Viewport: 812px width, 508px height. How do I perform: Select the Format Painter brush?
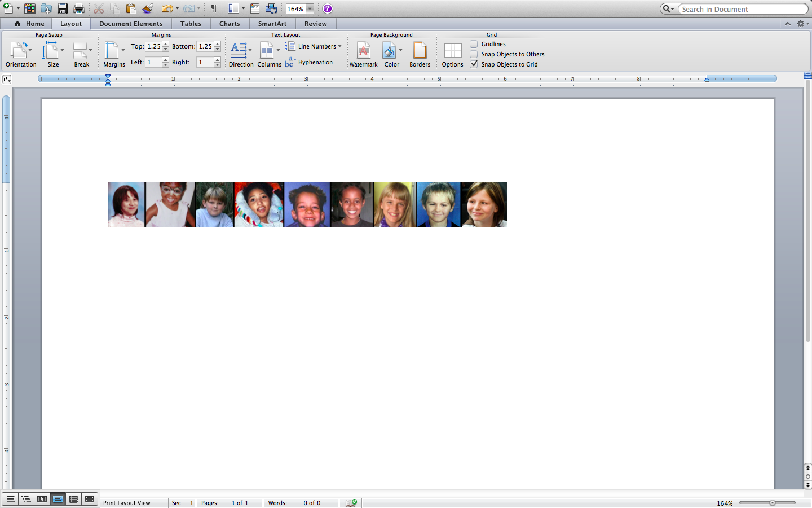pyautogui.click(x=148, y=8)
